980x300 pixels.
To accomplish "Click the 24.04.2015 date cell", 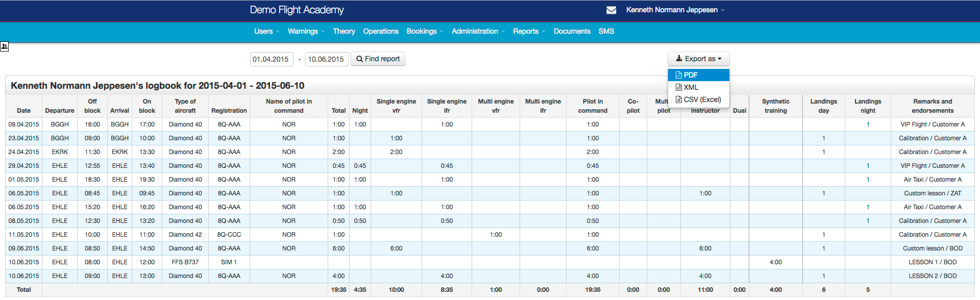I will point(23,152).
